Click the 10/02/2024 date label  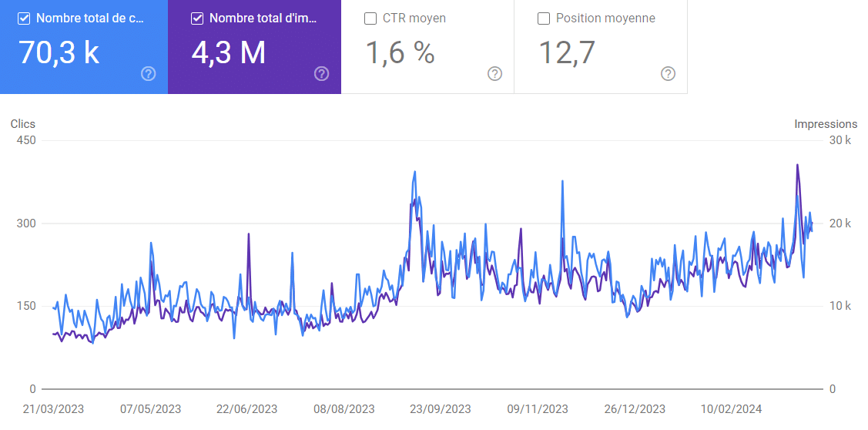pos(732,409)
